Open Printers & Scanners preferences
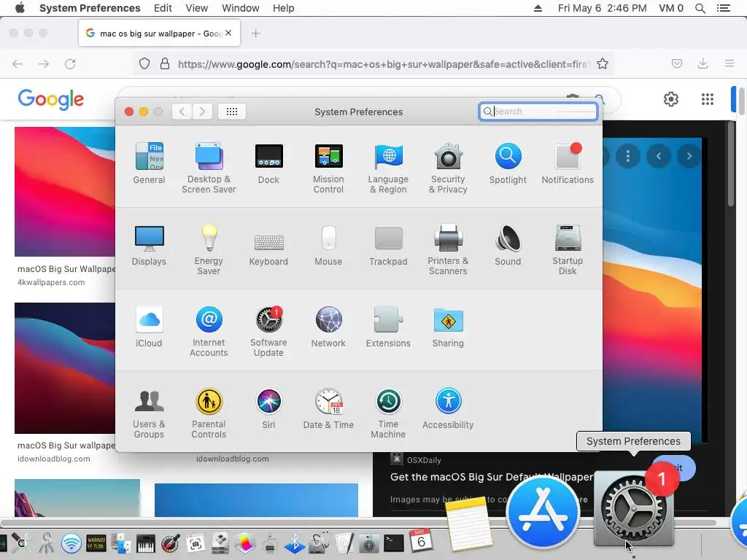Image resolution: width=747 pixels, height=560 pixels. pos(448,249)
